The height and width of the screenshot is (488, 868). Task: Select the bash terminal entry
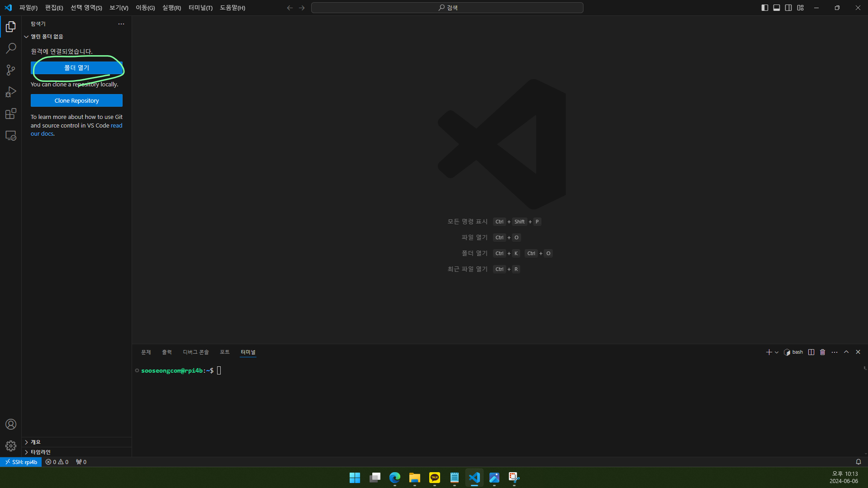[x=793, y=352]
